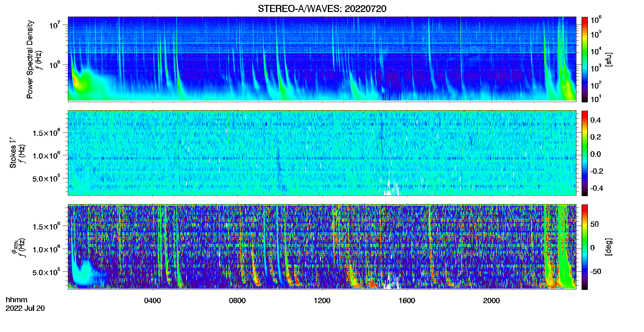Screen dimensions: 644x332
Task: Click the 1200 time axis label
Action: click(x=322, y=301)
